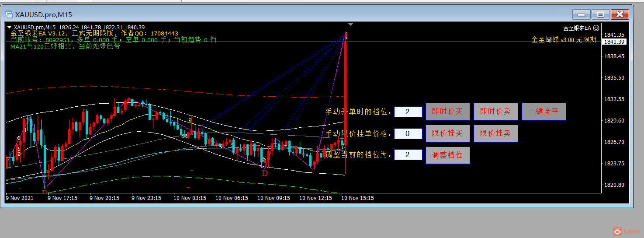Click the 即时价买 button
Image resolution: width=644 pixels, height=238 pixels.
coord(447,112)
